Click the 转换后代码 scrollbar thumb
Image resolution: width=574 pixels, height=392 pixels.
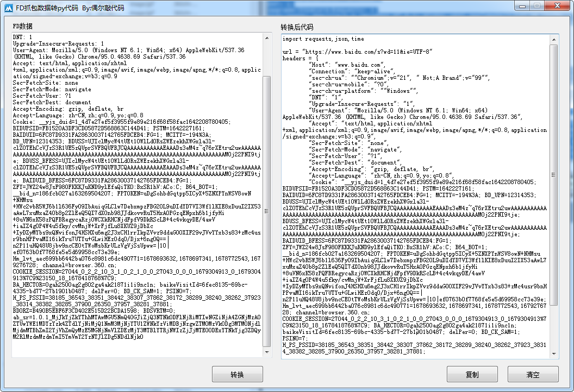554,175
